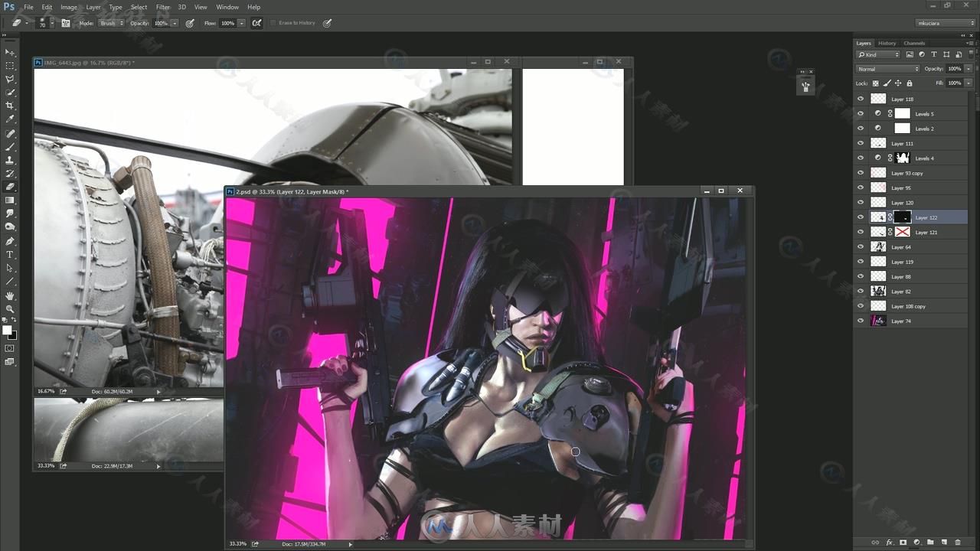
Task: Create new fill or adjustment layer
Action: pyautogui.click(x=916, y=543)
